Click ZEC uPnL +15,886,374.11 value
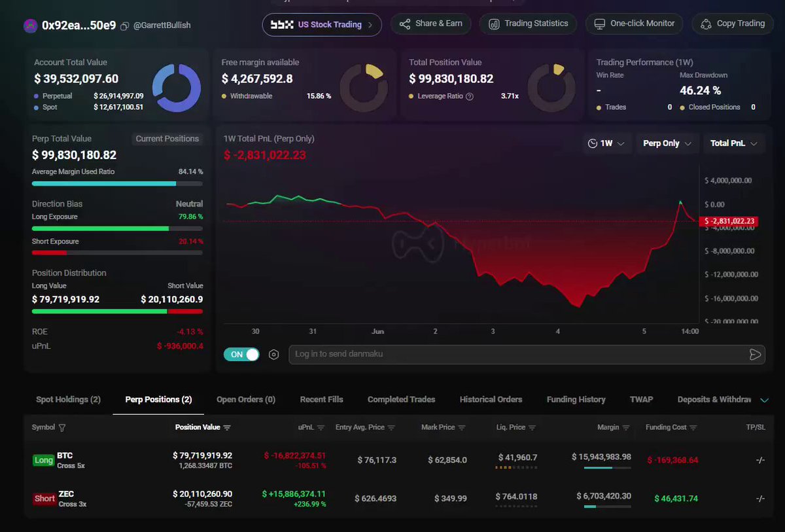The width and height of the screenshot is (785, 532). coord(294,493)
